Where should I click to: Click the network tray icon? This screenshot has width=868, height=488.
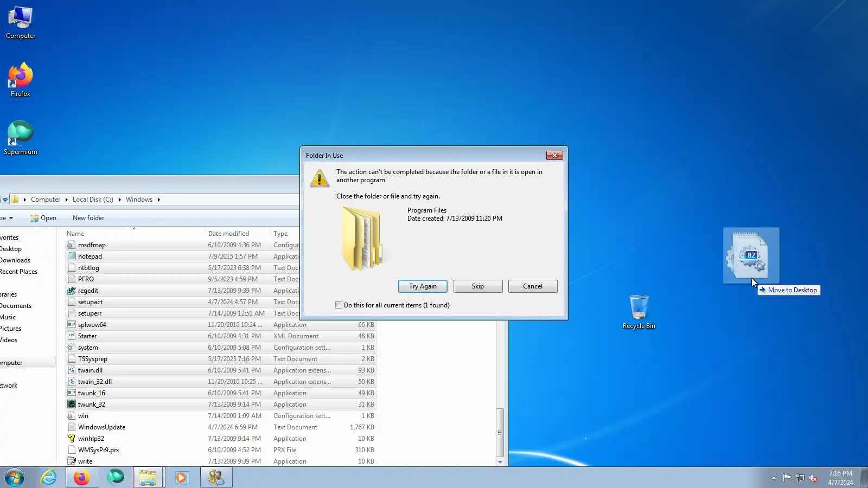coord(800,478)
